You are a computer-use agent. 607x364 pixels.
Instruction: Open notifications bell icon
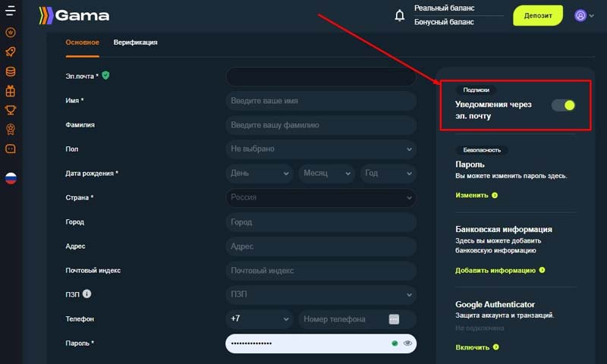(400, 15)
